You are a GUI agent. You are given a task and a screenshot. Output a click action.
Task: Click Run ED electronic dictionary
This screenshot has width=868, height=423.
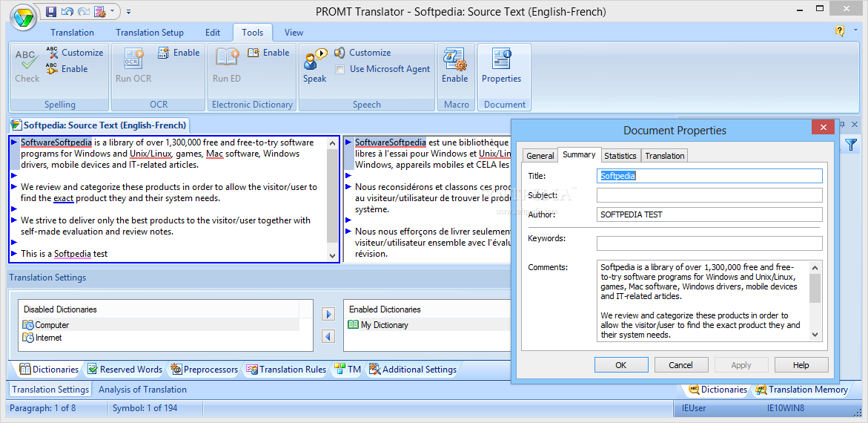coord(227,66)
